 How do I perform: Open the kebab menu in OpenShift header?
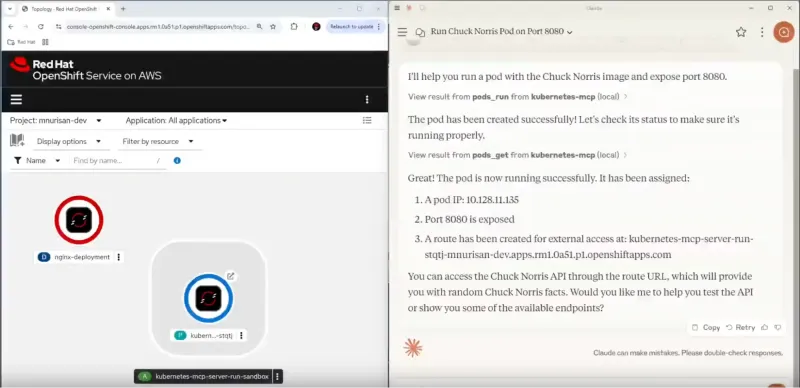367,100
